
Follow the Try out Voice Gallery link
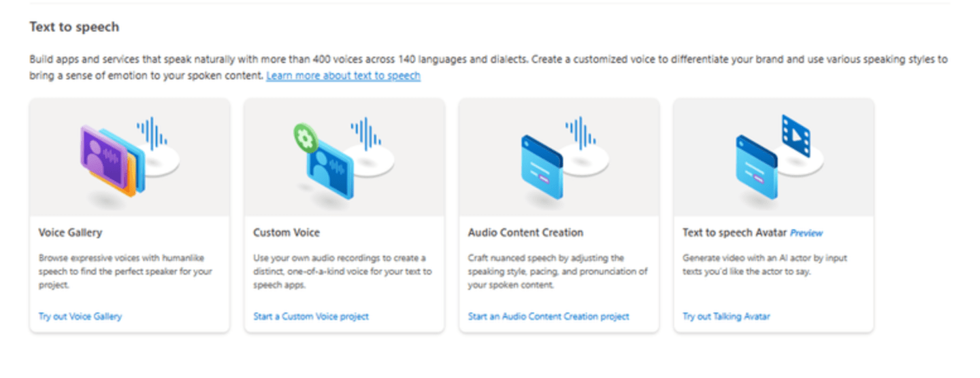(x=80, y=316)
